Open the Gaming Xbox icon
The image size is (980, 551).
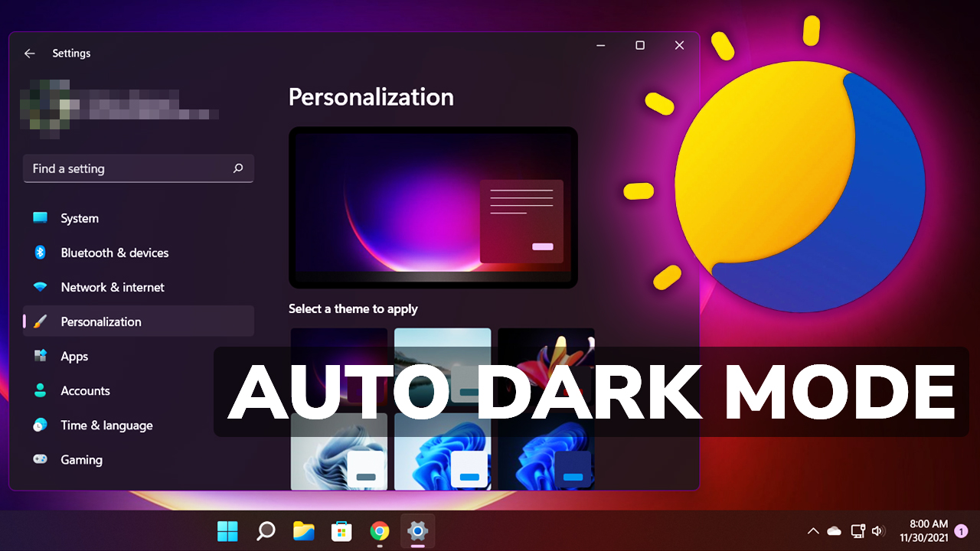tap(41, 459)
